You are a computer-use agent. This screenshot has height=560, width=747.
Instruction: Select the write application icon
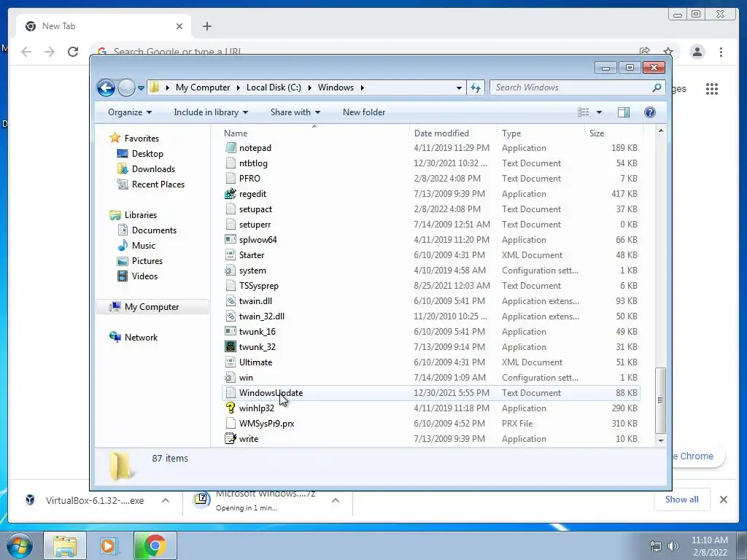point(231,438)
